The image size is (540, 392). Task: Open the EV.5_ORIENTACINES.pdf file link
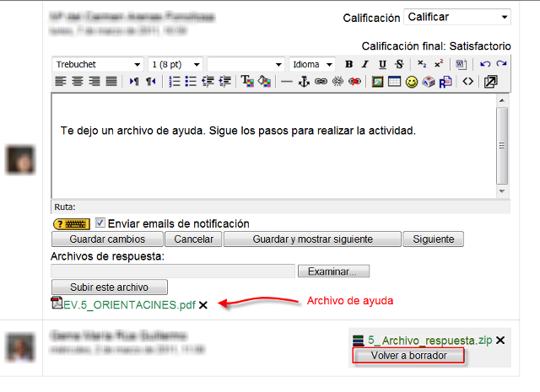[129, 304]
